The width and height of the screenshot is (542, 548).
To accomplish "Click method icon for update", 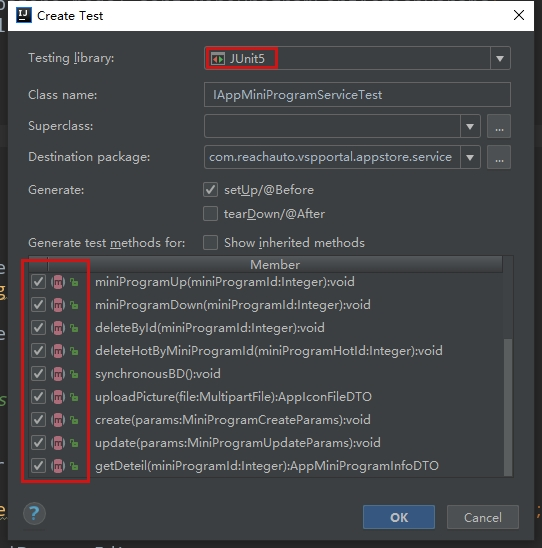I will (58, 443).
